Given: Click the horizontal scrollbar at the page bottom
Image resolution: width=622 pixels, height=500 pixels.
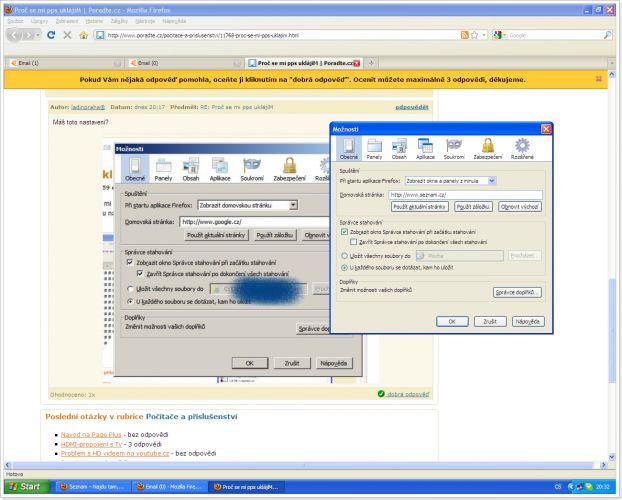Looking at the screenshot, I should 303,465.
